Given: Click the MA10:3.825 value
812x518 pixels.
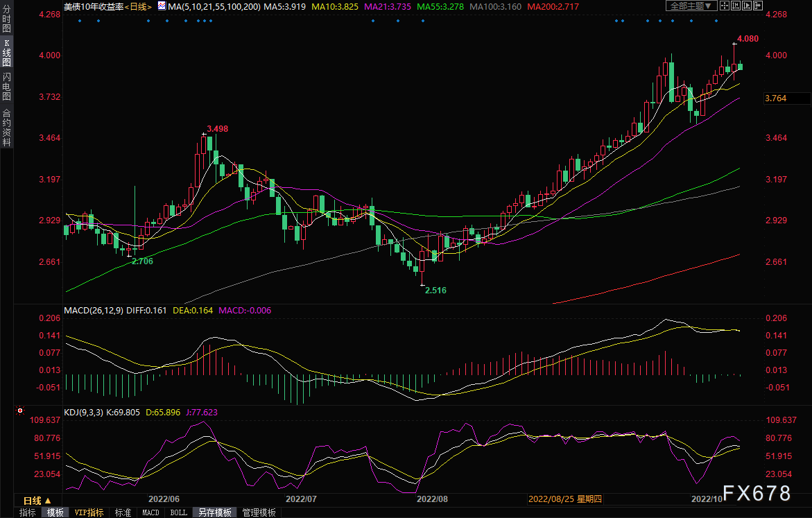Looking at the screenshot, I should (x=334, y=7).
